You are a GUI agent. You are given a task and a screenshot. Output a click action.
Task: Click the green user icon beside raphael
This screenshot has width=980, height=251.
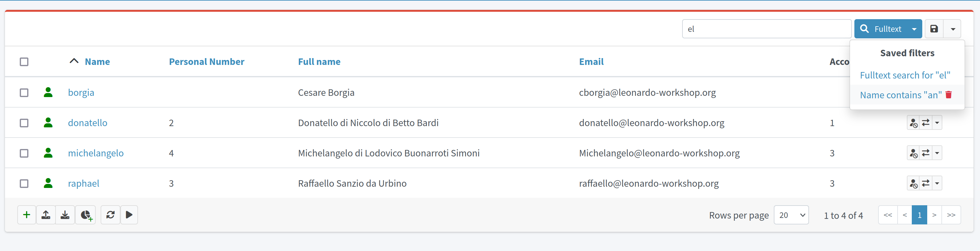[48, 183]
